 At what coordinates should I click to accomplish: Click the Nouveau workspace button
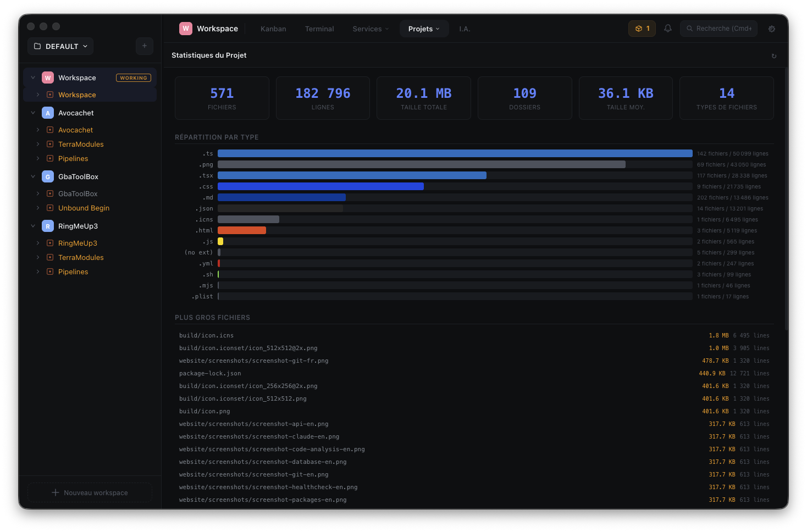90,492
